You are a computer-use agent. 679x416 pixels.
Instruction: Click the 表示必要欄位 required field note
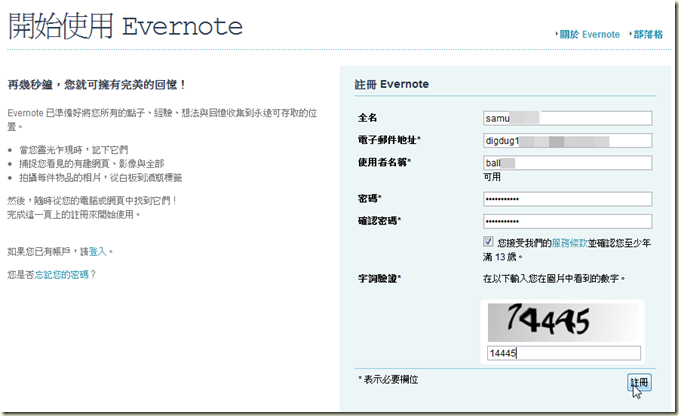click(x=388, y=380)
